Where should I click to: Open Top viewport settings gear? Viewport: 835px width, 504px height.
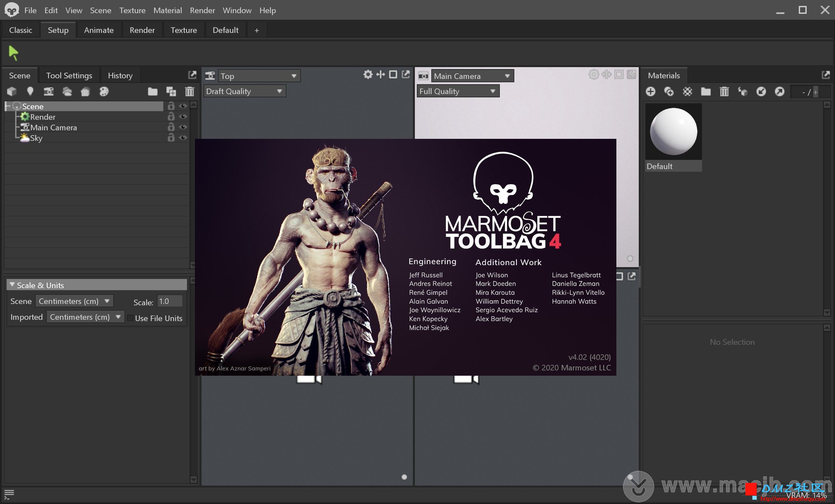pos(368,74)
